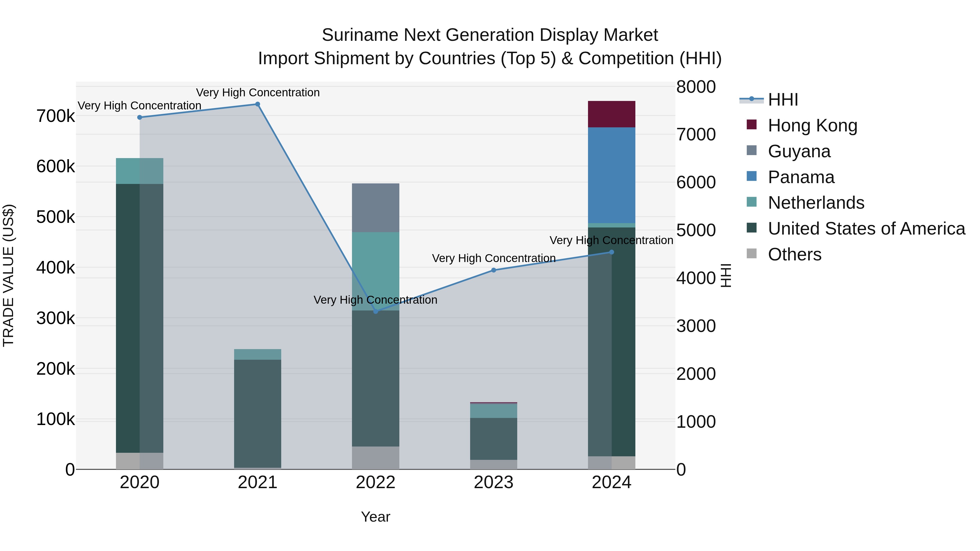Click the 700k tick on trade value axis
The width and height of the screenshot is (980, 551).
click(56, 116)
